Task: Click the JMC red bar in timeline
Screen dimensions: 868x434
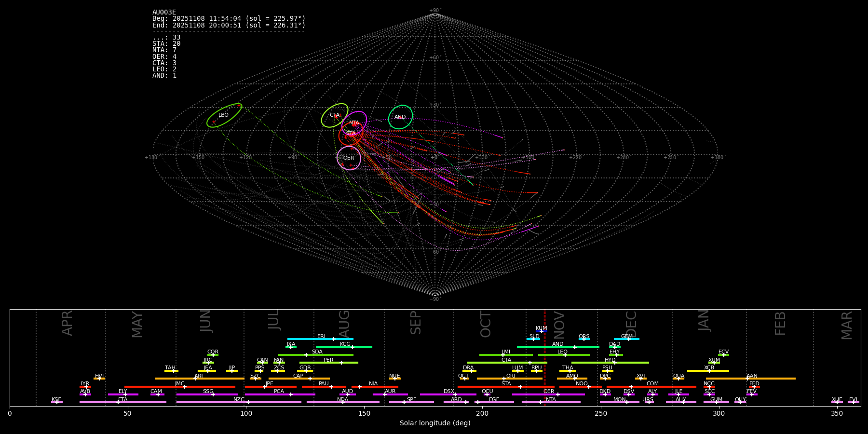Action: click(180, 386)
